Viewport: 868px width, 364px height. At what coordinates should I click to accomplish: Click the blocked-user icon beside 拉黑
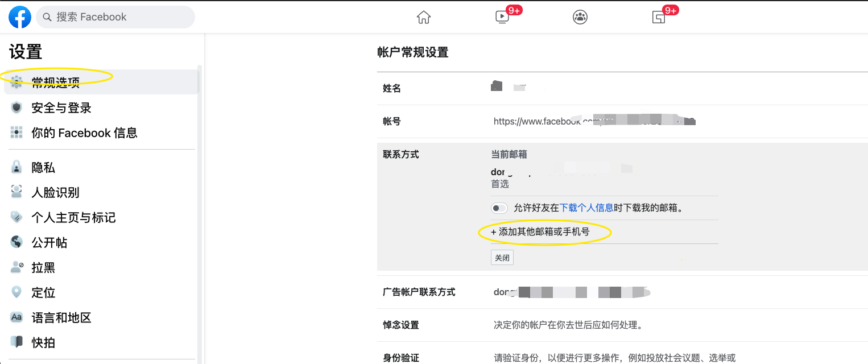(16, 267)
